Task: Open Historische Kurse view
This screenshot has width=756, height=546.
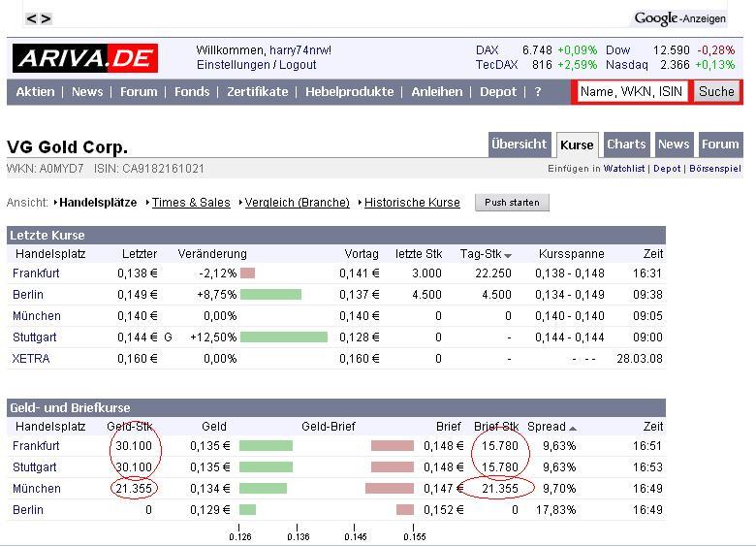Action: [412, 203]
